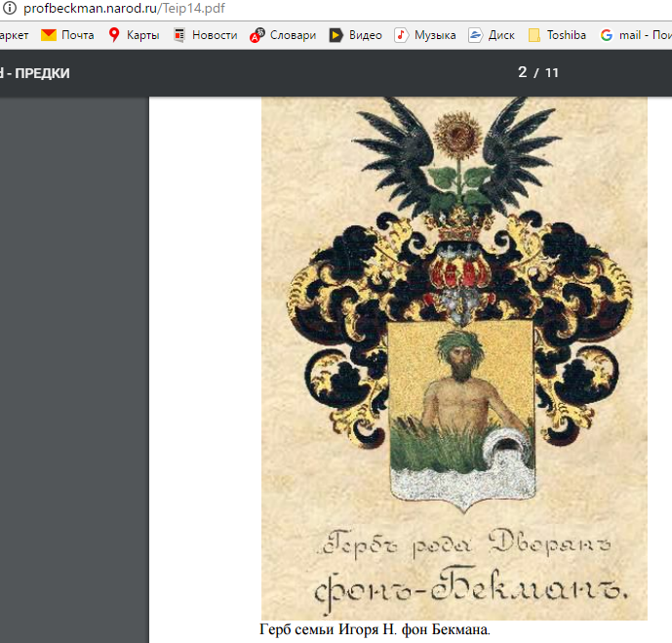Click the Google G icon bookmark
672x643 pixels.
pyautogui.click(x=607, y=35)
